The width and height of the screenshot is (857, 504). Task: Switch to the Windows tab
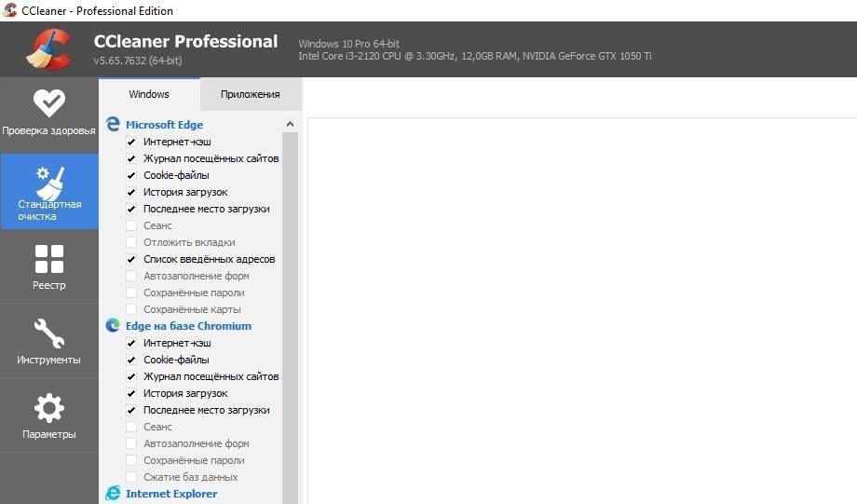[x=149, y=94]
